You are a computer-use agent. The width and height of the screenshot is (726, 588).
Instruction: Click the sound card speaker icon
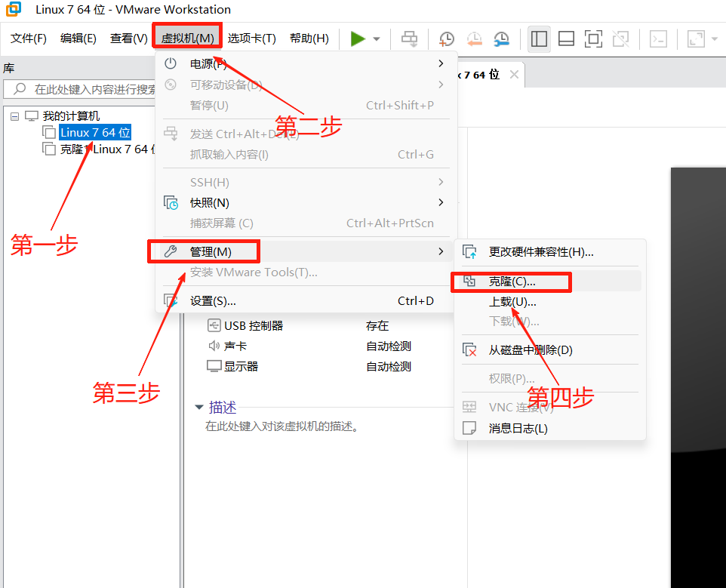point(214,346)
